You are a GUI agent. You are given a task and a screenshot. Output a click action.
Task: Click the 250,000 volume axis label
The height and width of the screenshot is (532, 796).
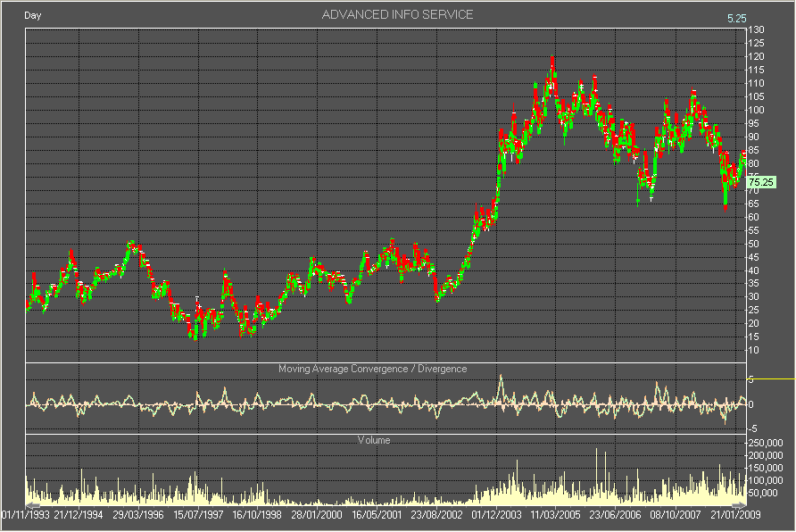pos(766,443)
